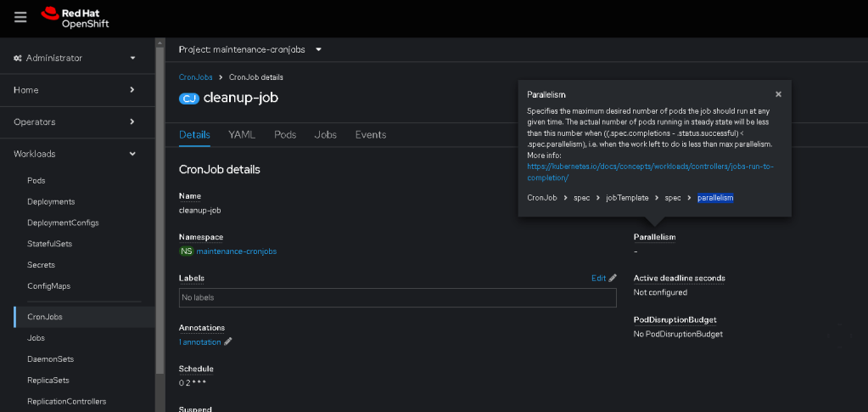
Task: Open the maintenance-cronjobs namespace link
Action: pyautogui.click(x=237, y=251)
